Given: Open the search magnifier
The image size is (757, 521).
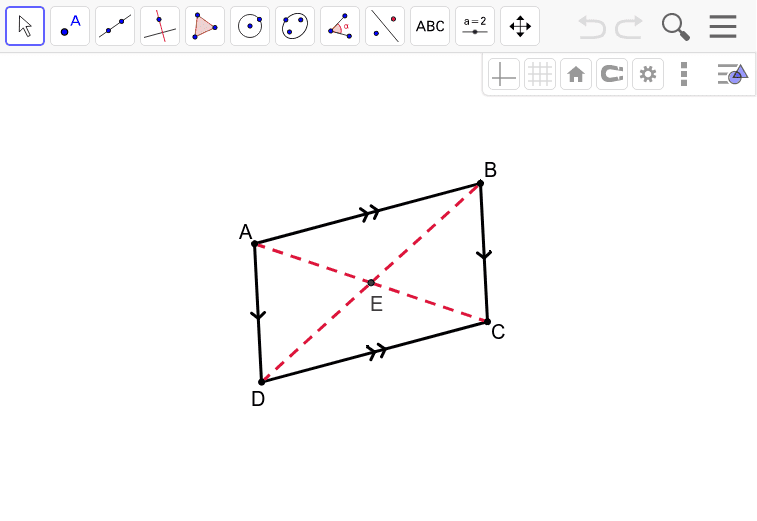Looking at the screenshot, I should pos(675,27).
